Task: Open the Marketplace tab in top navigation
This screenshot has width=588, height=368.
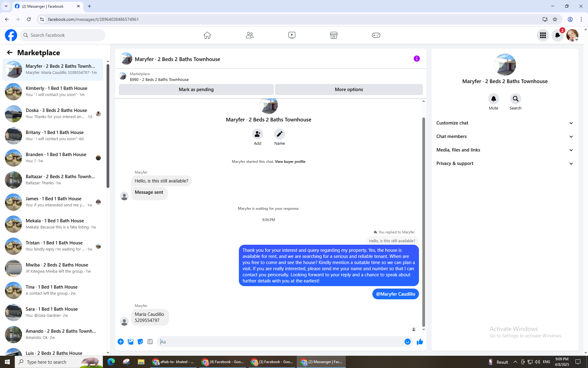Action: pos(334,35)
